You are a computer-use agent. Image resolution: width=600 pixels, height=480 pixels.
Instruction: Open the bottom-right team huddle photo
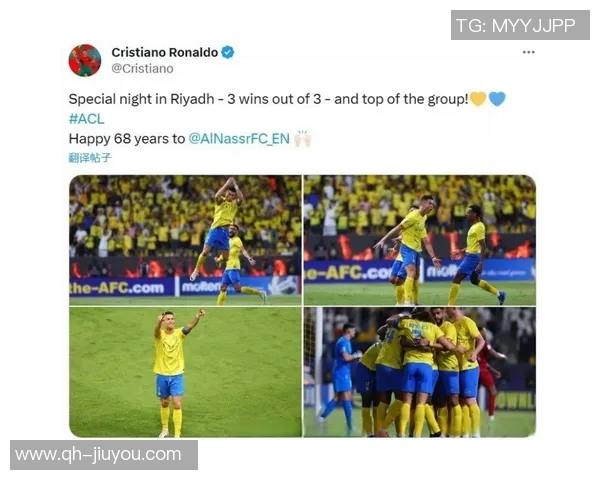tap(420, 372)
